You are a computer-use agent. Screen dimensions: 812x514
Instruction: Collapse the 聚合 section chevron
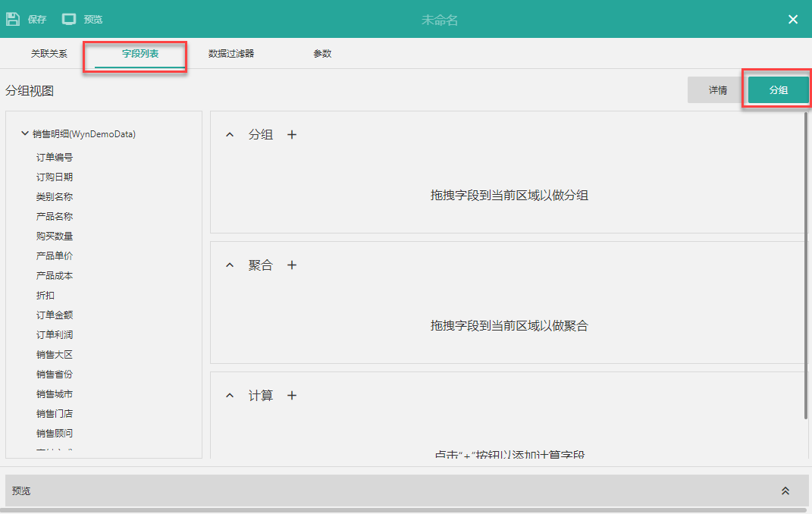[230, 265]
